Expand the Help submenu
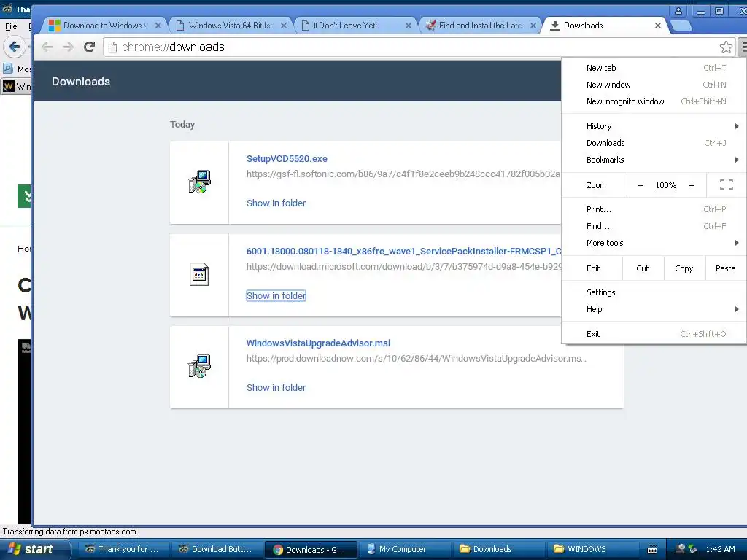 654,309
